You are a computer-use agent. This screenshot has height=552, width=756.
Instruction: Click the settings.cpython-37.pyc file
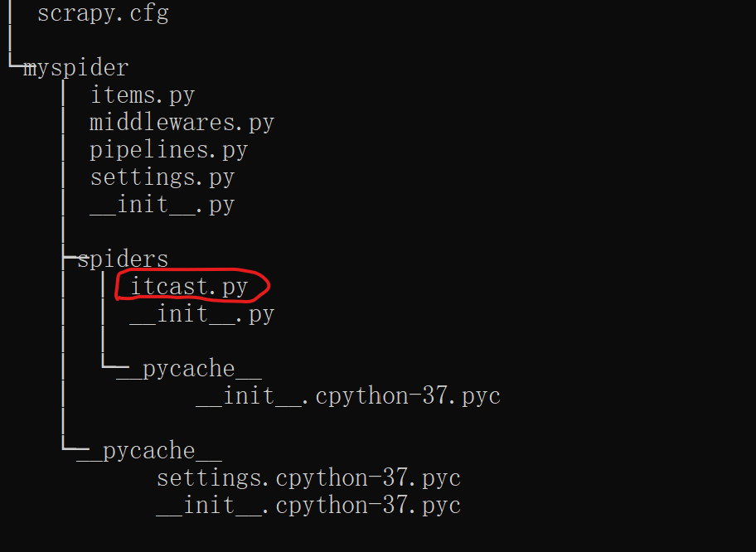(x=308, y=477)
